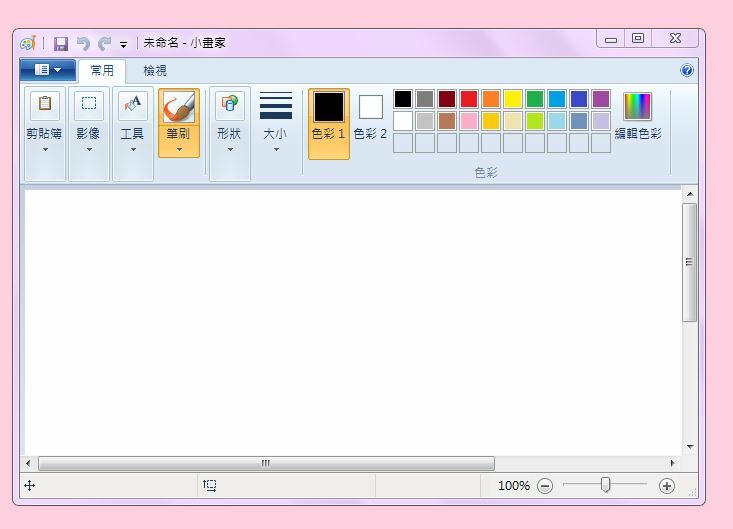
Task: Click the 剪貼簿 clipboard icon
Action: point(45,105)
